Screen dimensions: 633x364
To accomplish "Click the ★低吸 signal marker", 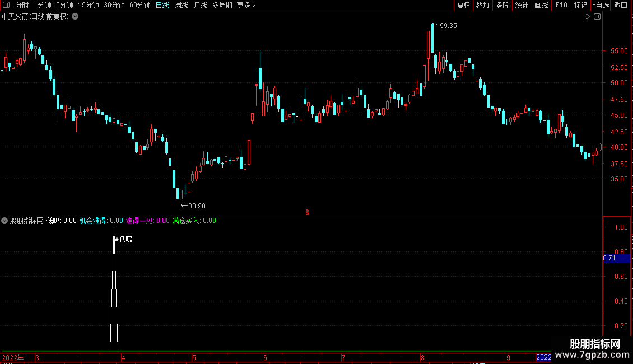I will click(123, 239).
